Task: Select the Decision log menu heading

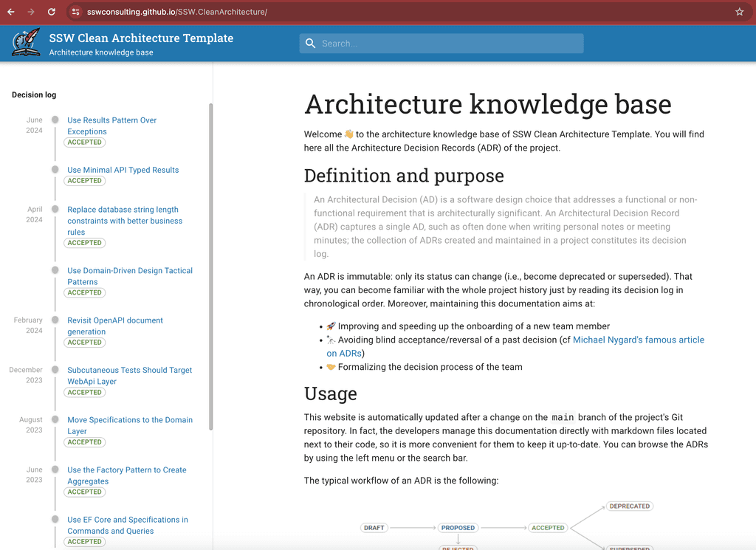Action: 33,94
